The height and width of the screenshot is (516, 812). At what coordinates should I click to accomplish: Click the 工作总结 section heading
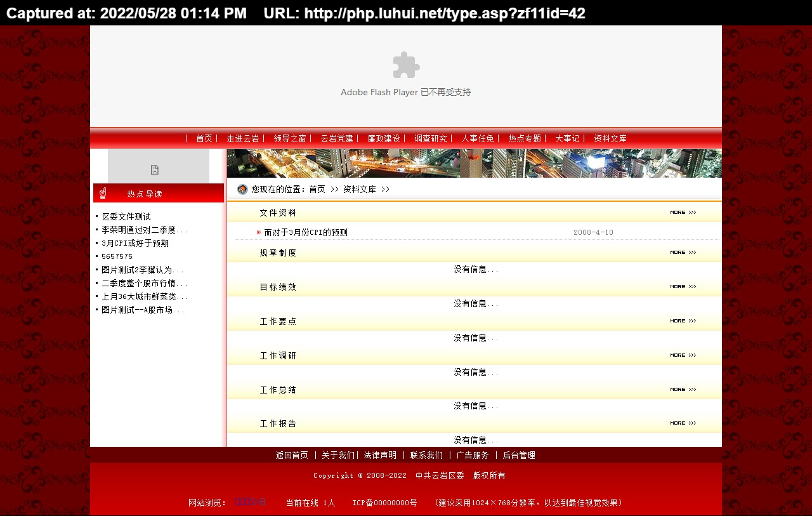coord(278,390)
